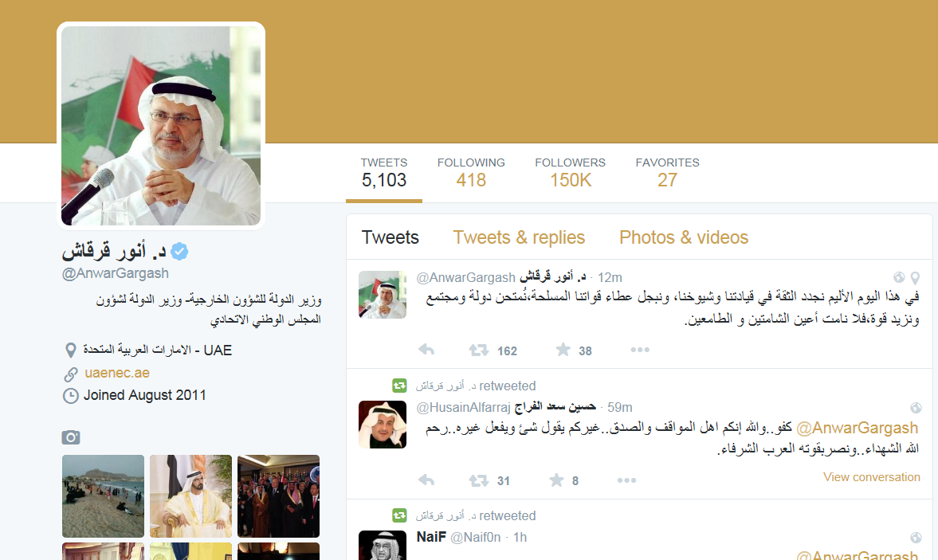View the 150K Followers list
Viewport: 938px width, 560px height.
pos(570,173)
